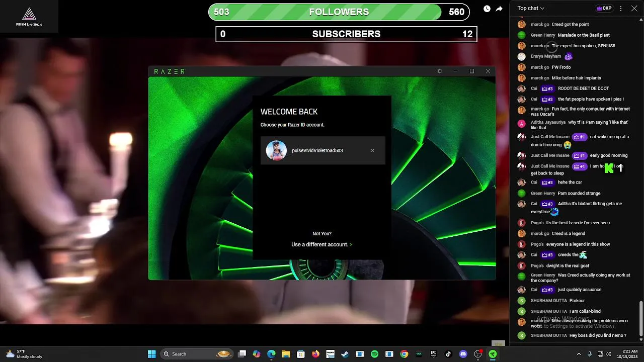Open Spotify from taskbar

click(x=374, y=354)
